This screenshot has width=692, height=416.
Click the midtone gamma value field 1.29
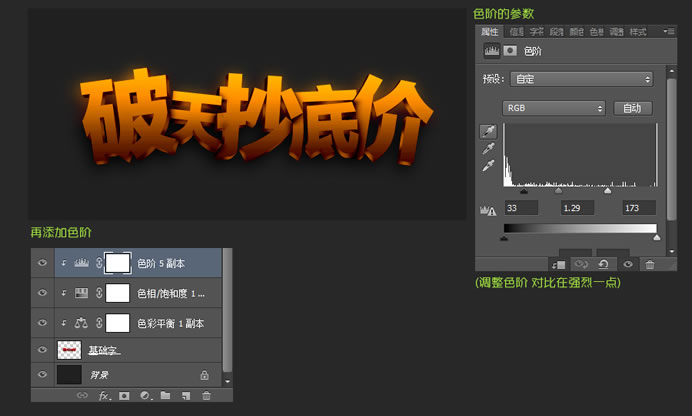pos(577,208)
